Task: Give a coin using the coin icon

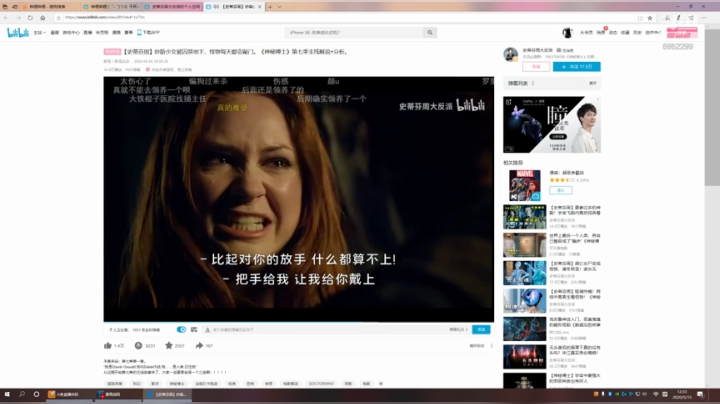Action: coord(138,345)
